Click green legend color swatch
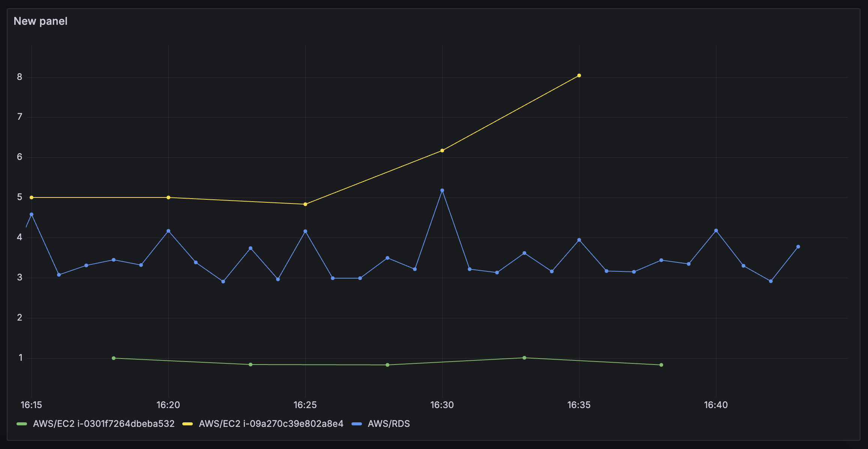Image resolution: width=868 pixels, height=449 pixels. click(x=22, y=424)
